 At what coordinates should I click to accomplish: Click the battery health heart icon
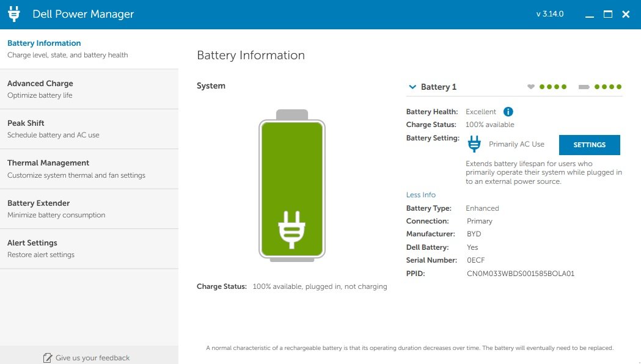(x=531, y=87)
